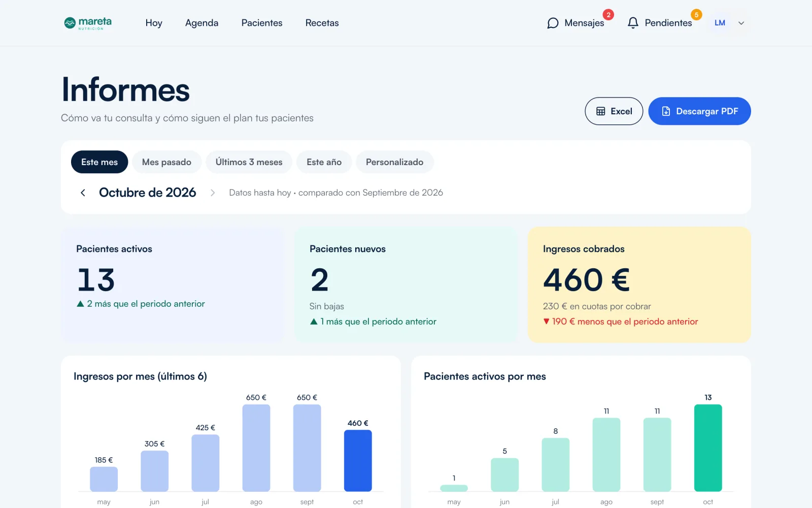Screen dimensions: 812x508
Task: Select the Este mes period tab
Action: (x=99, y=162)
